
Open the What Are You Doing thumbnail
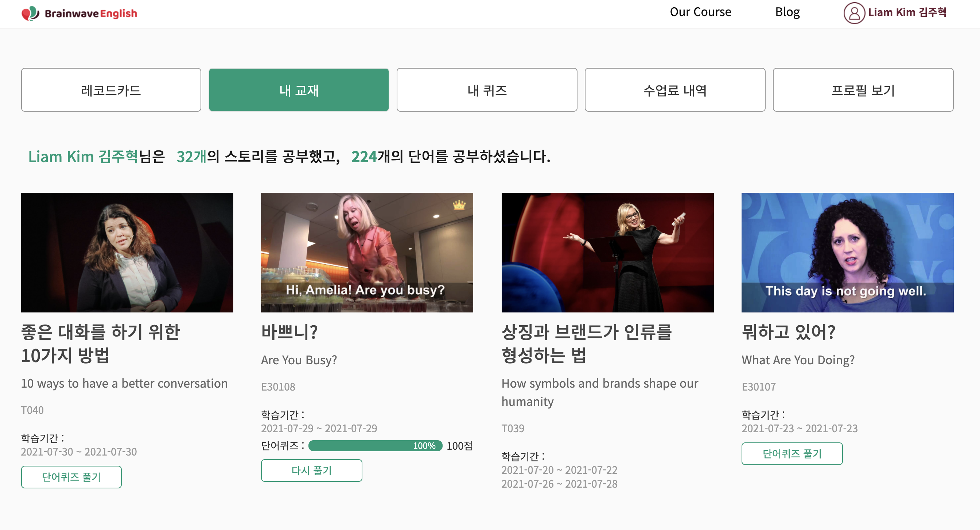pos(847,253)
